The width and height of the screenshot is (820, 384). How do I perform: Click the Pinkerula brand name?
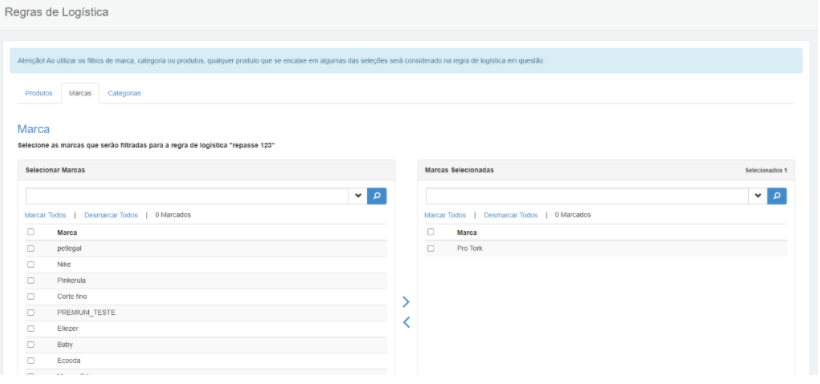coord(72,280)
